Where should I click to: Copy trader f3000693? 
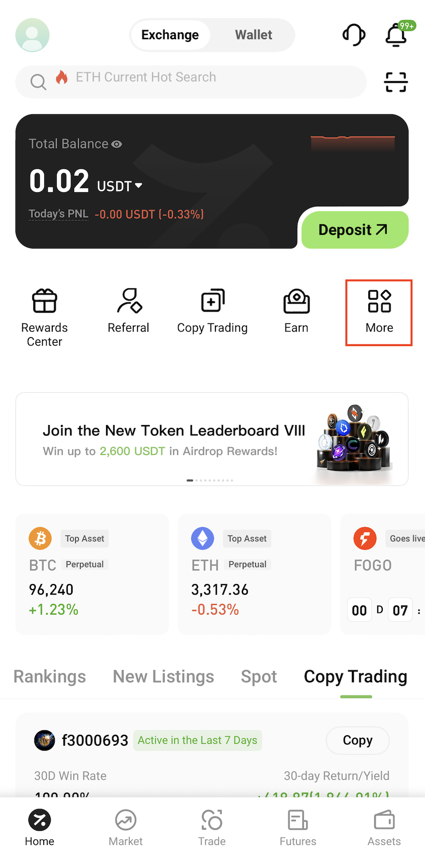(357, 740)
